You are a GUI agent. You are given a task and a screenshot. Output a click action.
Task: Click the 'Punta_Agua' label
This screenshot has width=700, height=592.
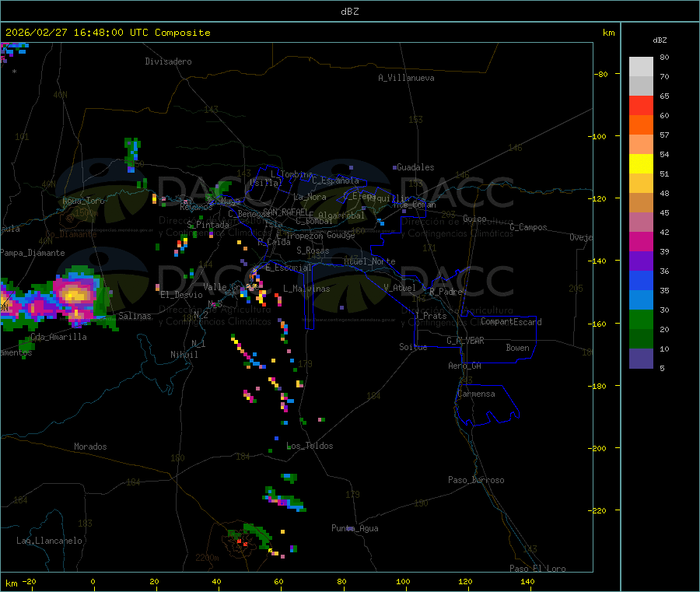click(x=355, y=529)
